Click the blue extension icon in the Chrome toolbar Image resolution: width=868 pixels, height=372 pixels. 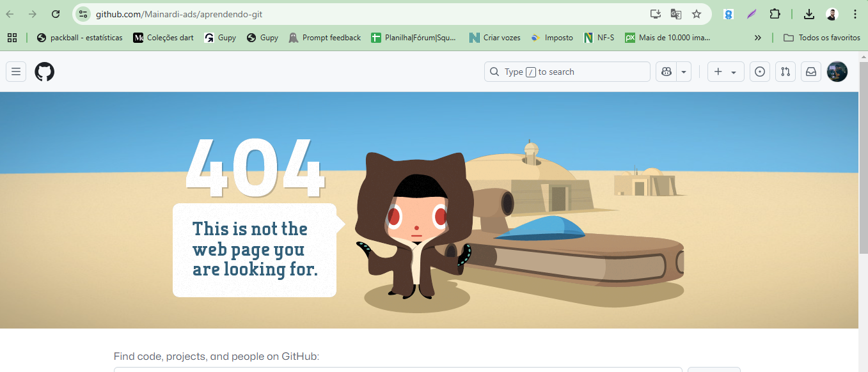coord(728,14)
